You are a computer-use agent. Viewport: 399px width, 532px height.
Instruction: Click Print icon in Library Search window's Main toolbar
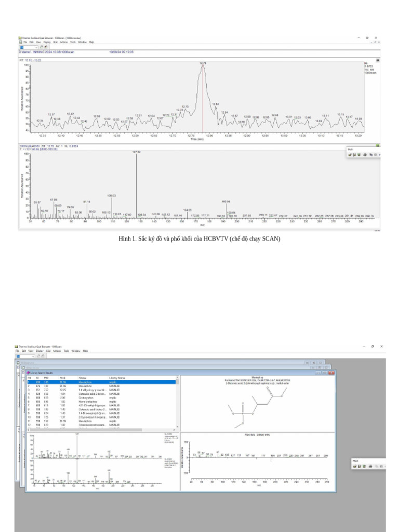370,467
